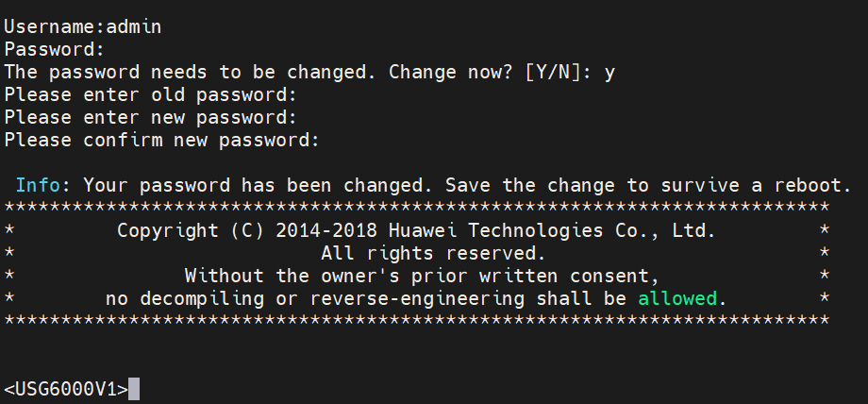Click the "All rights reserved." line
Viewport: 868px width, 404px height.
point(433,253)
